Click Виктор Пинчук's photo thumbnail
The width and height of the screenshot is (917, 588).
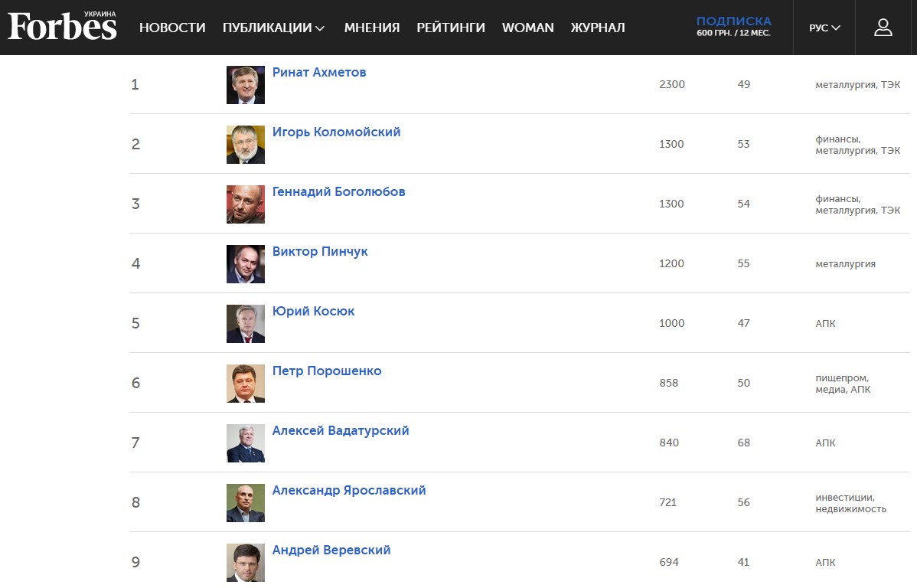click(x=246, y=264)
